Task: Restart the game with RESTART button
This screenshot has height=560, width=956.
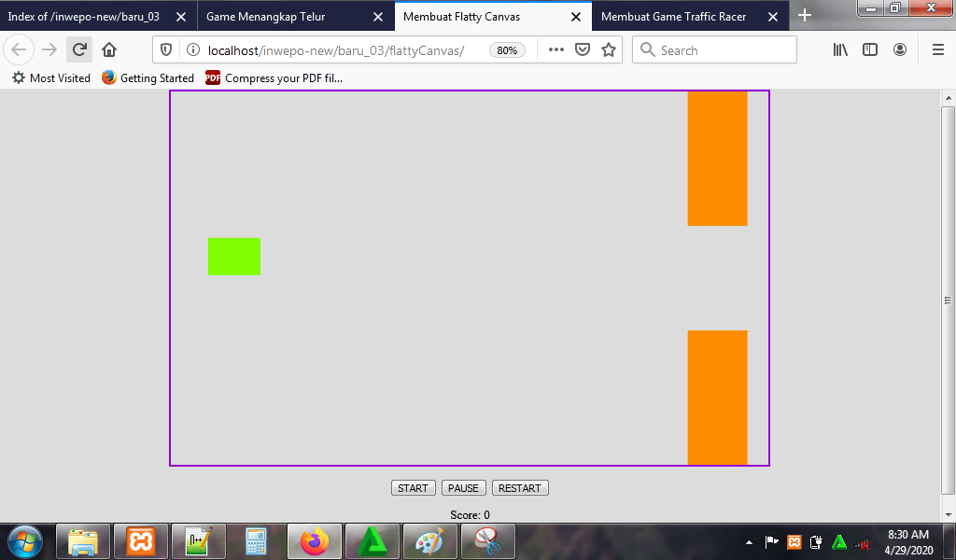Action: (520, 488)
